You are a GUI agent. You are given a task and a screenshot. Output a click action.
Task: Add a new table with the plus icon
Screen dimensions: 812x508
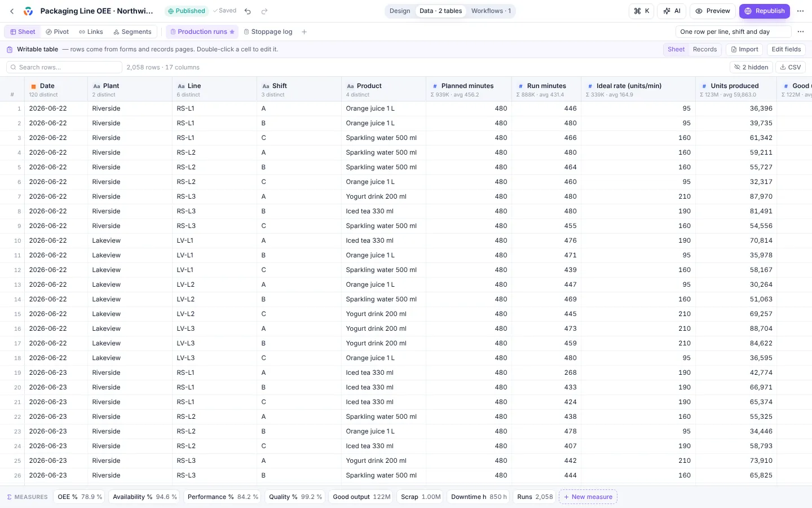[x=304, y=32]
